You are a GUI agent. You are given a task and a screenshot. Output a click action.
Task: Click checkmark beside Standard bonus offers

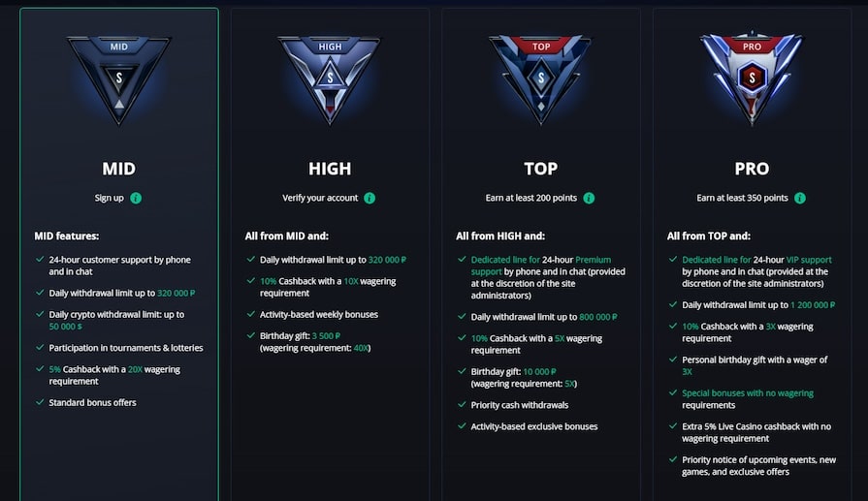point(40,402)
